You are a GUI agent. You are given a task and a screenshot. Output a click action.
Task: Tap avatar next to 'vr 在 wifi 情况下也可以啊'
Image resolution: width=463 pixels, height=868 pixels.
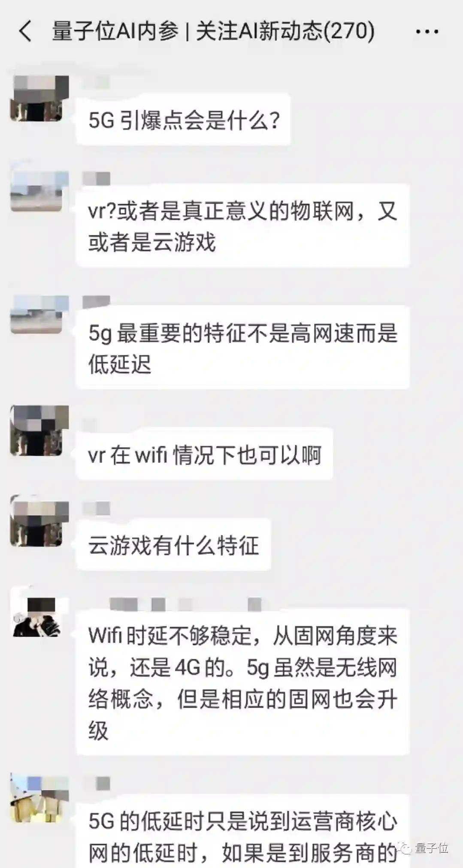pos(39,430)
